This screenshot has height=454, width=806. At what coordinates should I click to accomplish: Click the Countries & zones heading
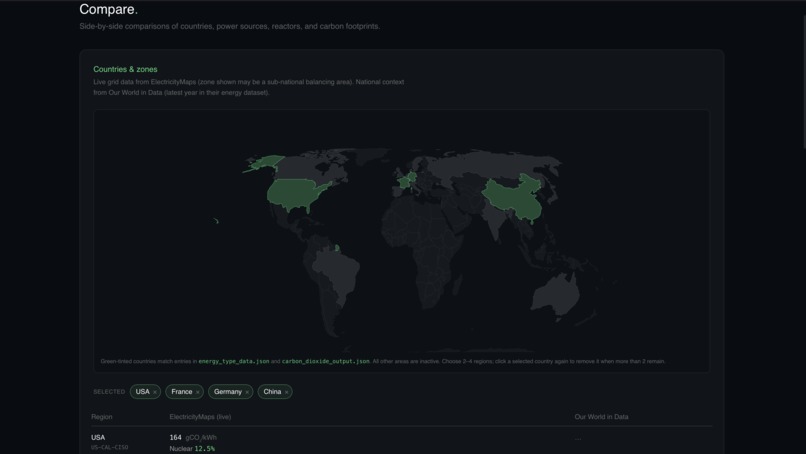[125, 69]
